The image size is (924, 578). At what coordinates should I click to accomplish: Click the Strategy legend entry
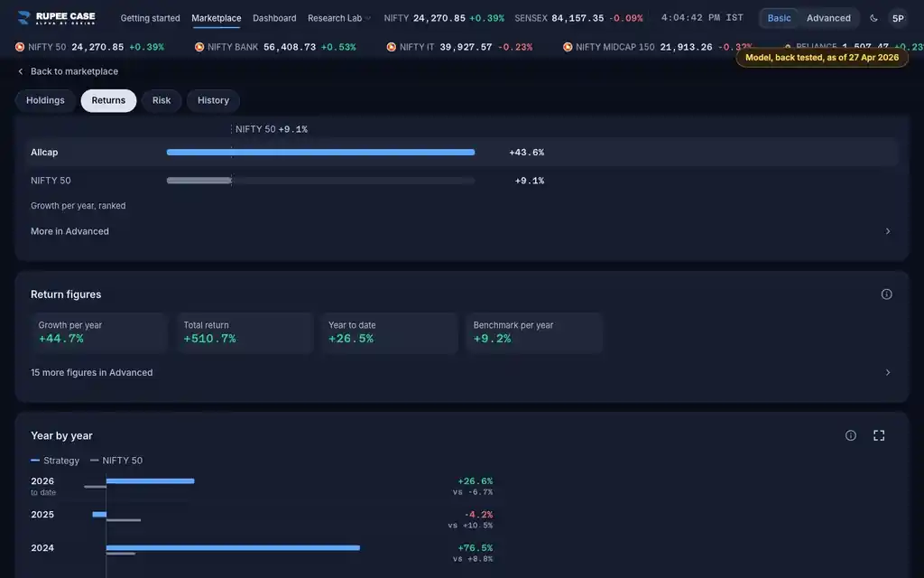pyautogui.click(x=55, y=461)
